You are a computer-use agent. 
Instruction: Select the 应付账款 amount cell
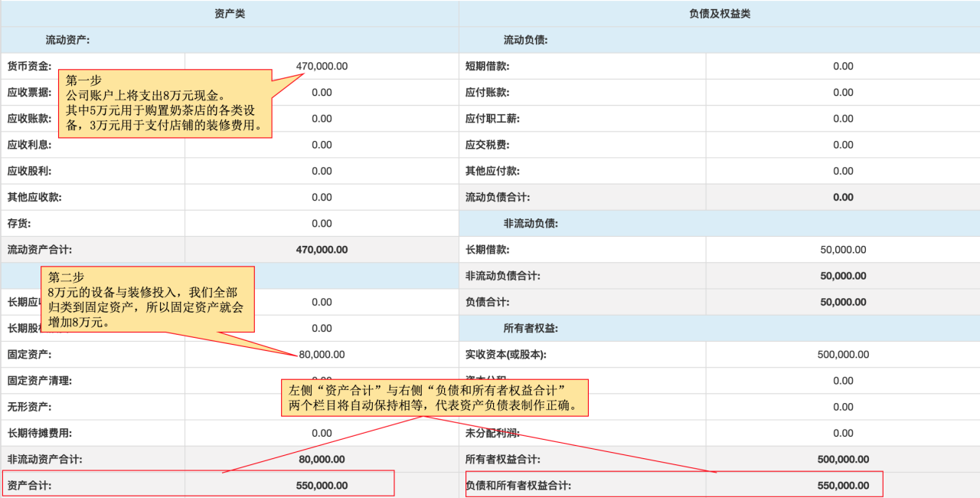(842, 93)
